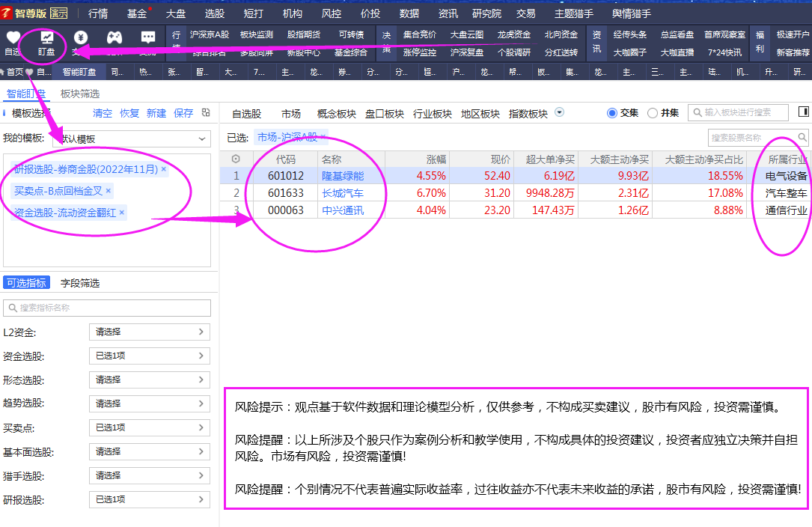Screen dimensions: 812x527
Task: Open 龙虎资金 in the toolbar
Action: point(513,34)
